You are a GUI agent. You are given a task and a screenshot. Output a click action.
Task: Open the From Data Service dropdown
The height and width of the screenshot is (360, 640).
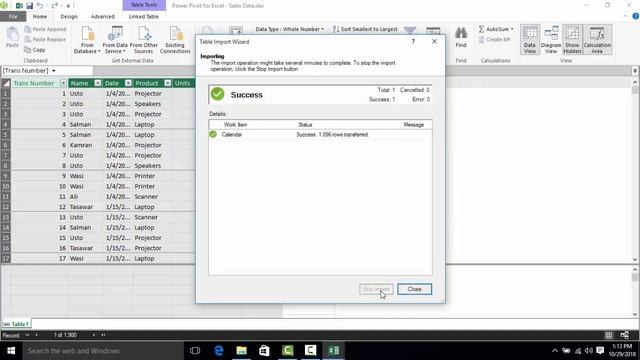click(115, 40)
